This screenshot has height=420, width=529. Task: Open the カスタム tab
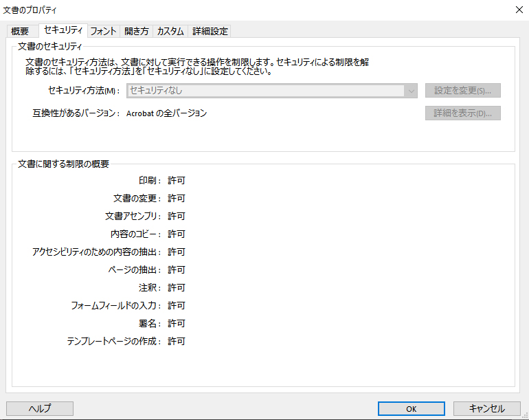click(170, 31)
